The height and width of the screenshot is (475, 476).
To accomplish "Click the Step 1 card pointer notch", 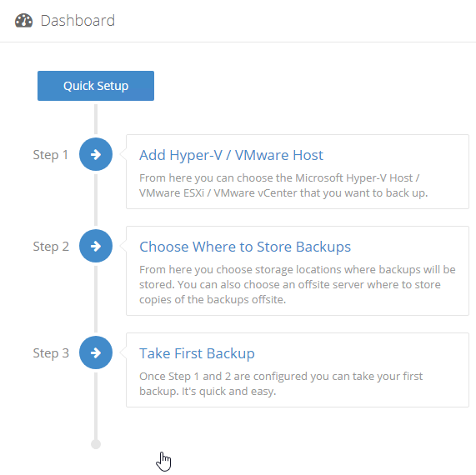I will 123,154.
